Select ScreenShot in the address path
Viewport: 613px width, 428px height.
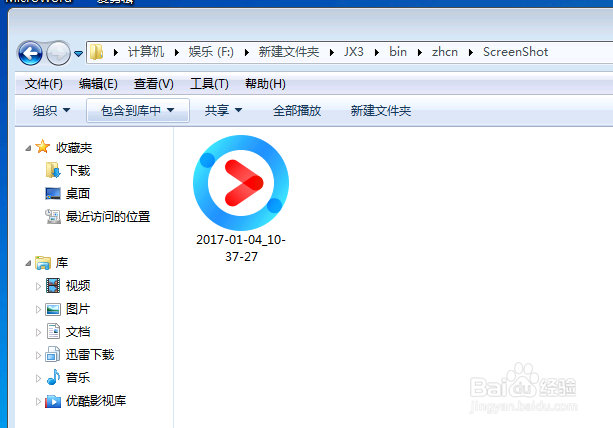coord(515,52)
